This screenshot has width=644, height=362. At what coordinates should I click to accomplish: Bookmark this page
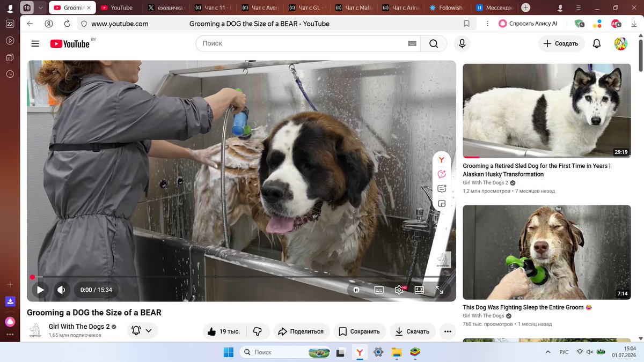click(466, 24)
